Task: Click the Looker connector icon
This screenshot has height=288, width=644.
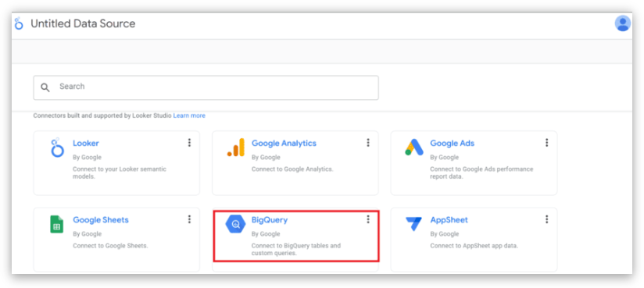Action: [57, 148]
